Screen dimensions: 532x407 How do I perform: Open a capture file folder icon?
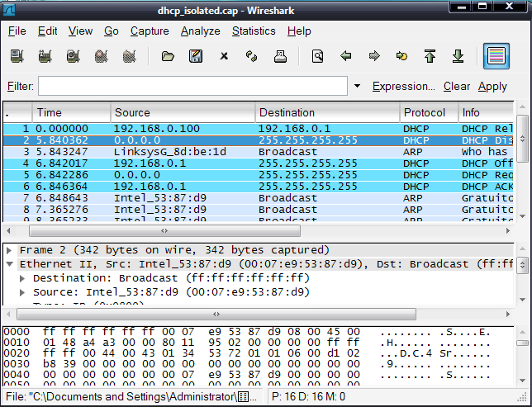point(168,56)
